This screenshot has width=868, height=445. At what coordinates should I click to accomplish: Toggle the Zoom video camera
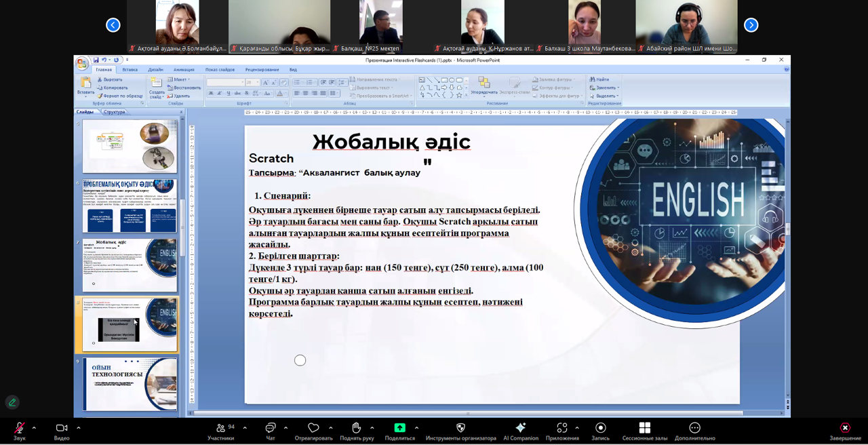[62, 428]
